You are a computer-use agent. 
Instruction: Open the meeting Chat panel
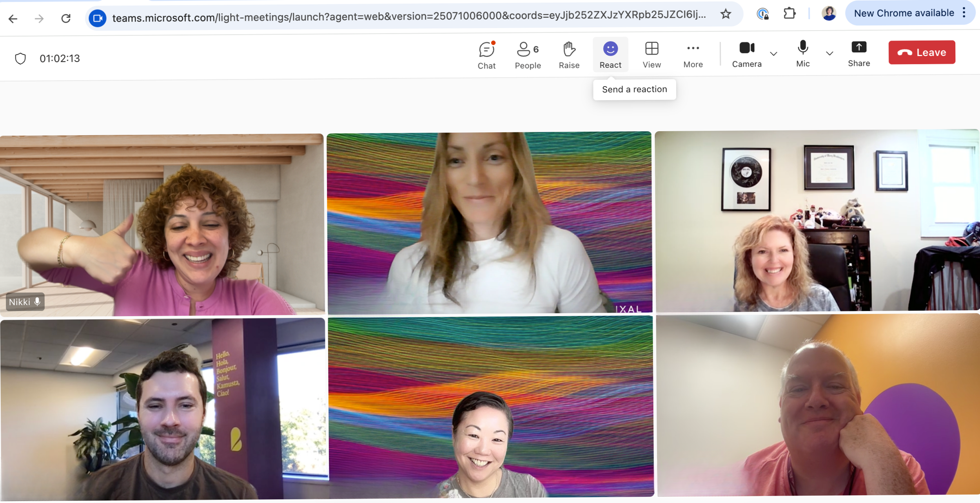[x=486, y=55]
